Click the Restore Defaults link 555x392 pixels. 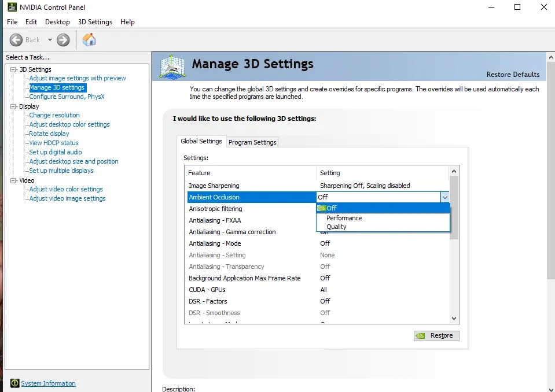513,75
